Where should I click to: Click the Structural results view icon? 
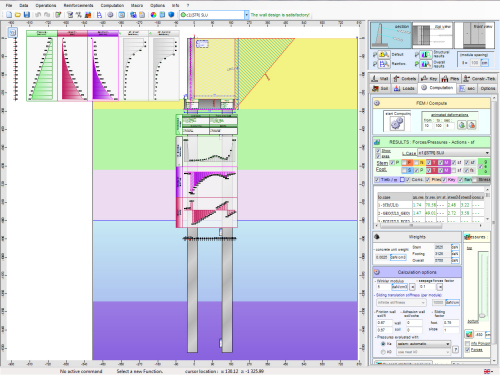pyautogui.click(x=426, y=54)
